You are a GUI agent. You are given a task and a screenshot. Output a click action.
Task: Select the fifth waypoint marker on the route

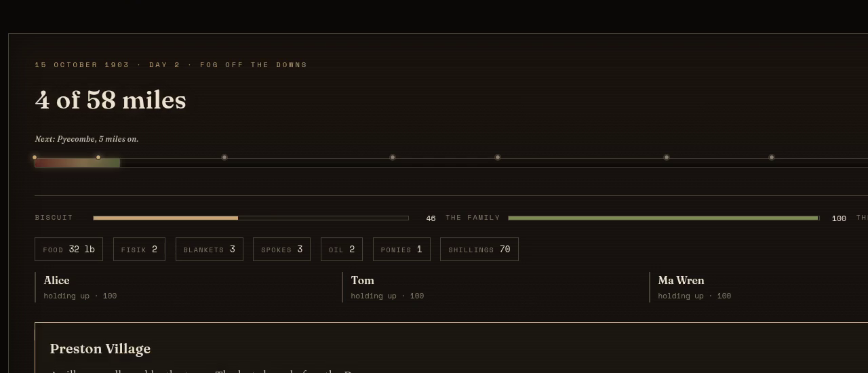pyautogui.click(x=498, y=157)
